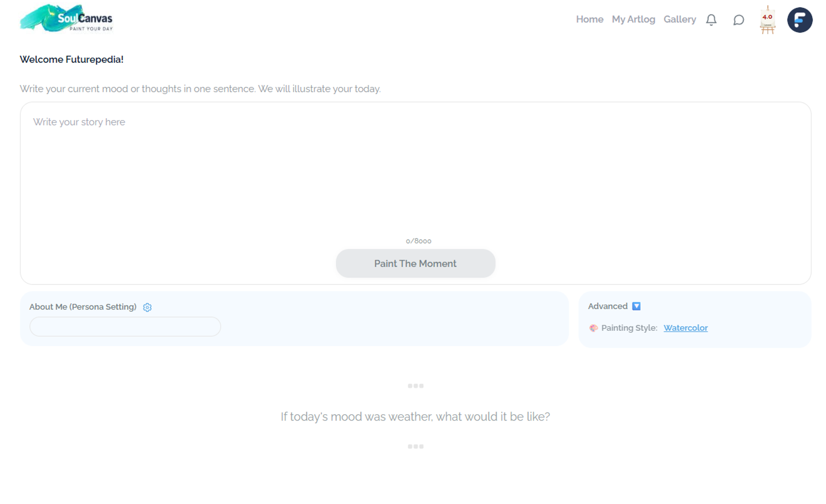Go to the Home page

pos(589,19)
